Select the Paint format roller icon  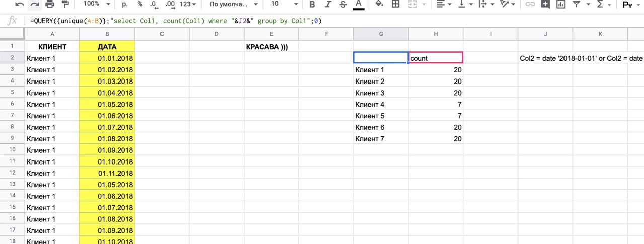(65, 4)
